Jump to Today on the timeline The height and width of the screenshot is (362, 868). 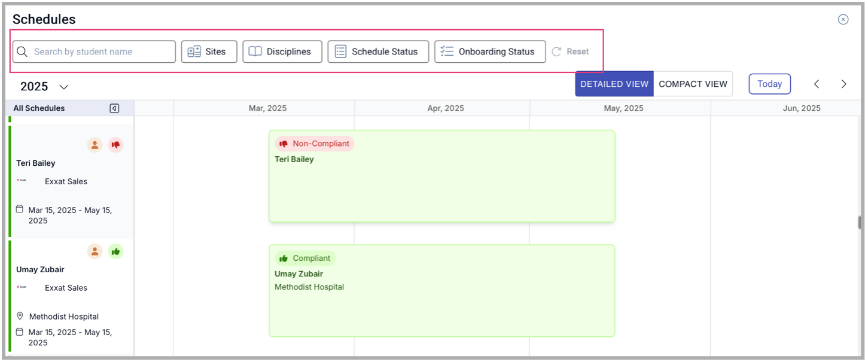[769, 84]
